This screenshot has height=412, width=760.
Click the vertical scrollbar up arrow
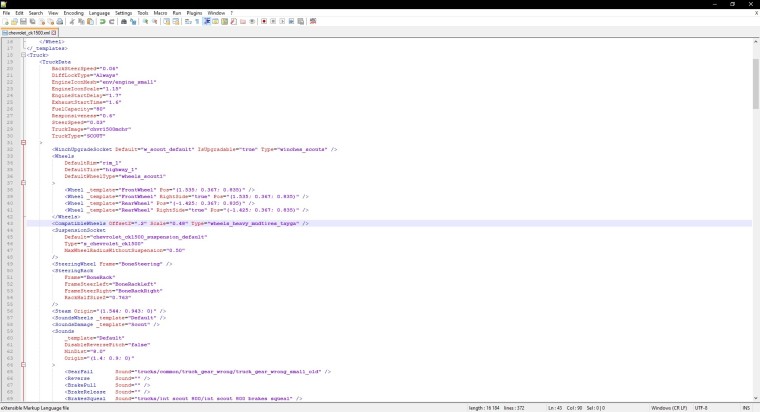756,42
